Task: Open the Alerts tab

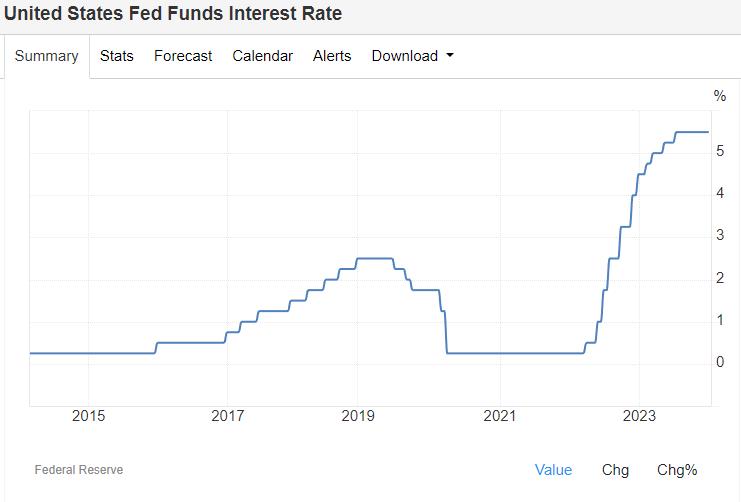Action: point(332,56)
